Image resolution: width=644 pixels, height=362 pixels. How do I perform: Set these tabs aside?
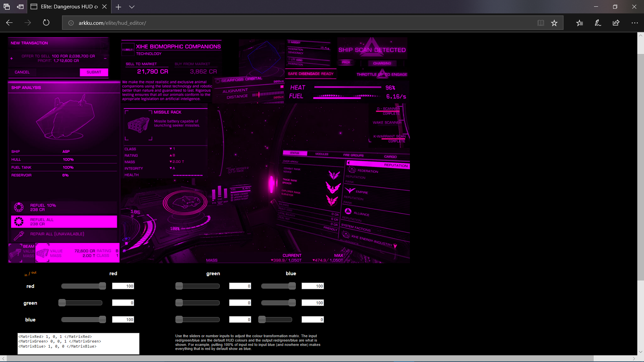20,7
